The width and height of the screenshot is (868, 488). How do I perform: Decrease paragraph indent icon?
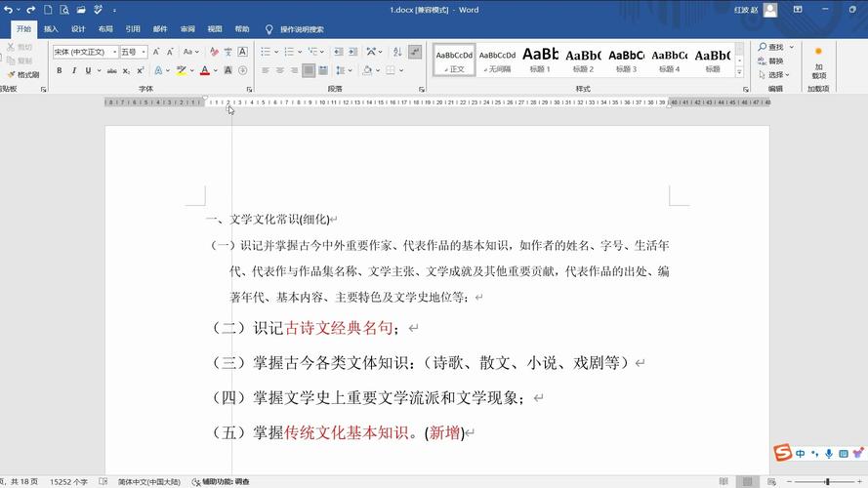pos(339,52)
